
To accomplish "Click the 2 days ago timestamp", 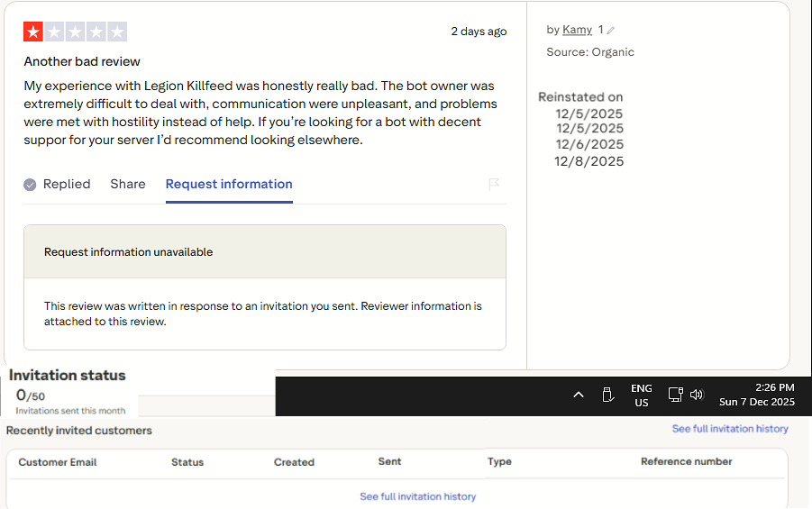I will point(479,31).
